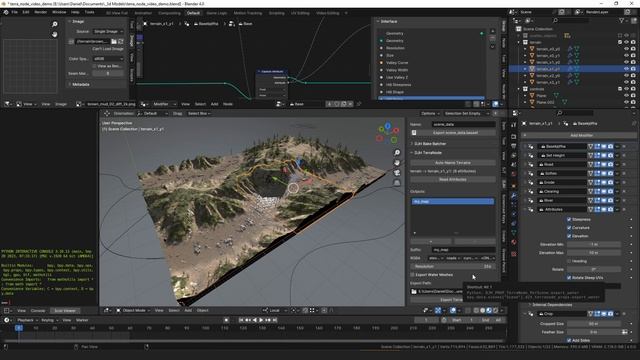The height and width of the screenshot is (360, 640).
Task: Toggle camera view gizmo in the 3D viewport
Action: point(397,173)
